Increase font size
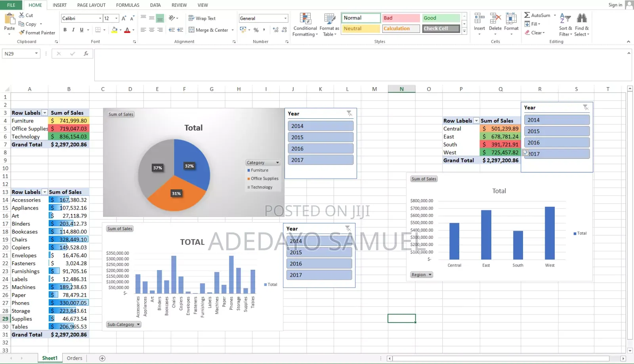 [124, 18]
